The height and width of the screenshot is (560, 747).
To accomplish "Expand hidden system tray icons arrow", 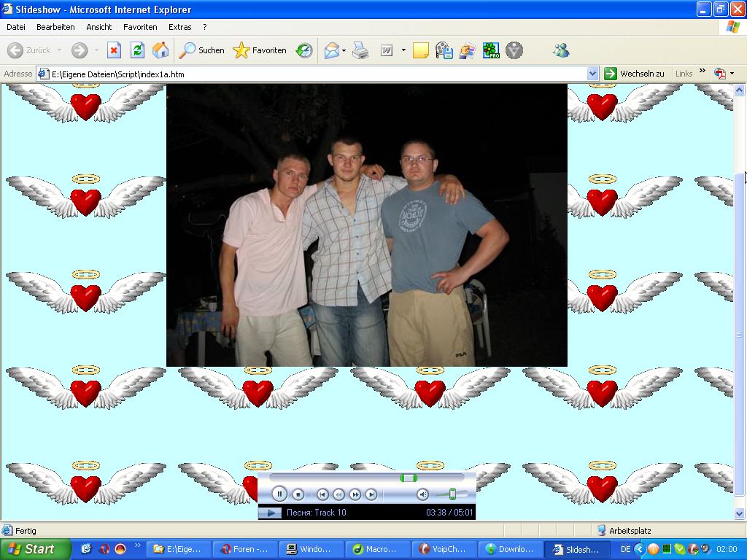I will 639,549.
